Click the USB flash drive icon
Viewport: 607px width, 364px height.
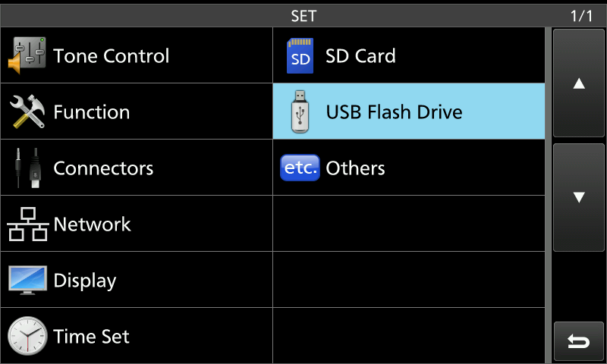(300, 112)
